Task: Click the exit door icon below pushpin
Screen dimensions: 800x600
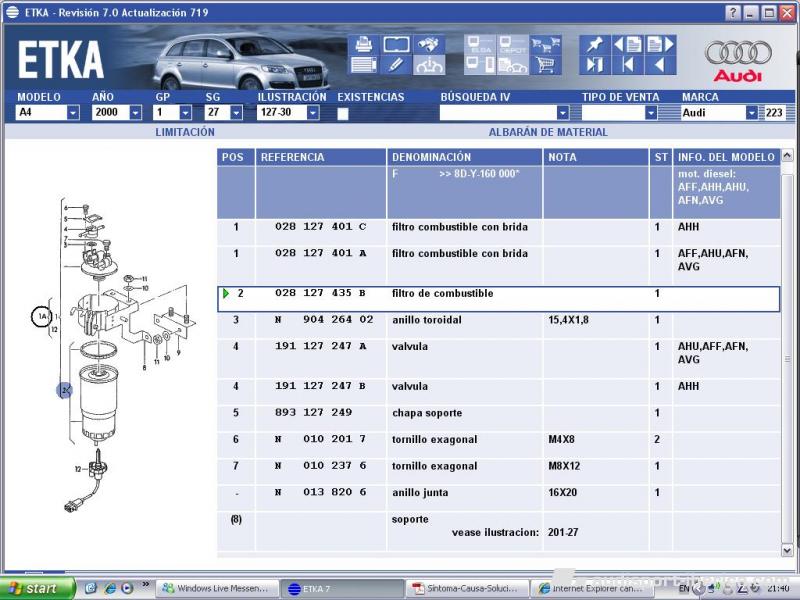Action: pyautogui.click(x=595, y=65)
